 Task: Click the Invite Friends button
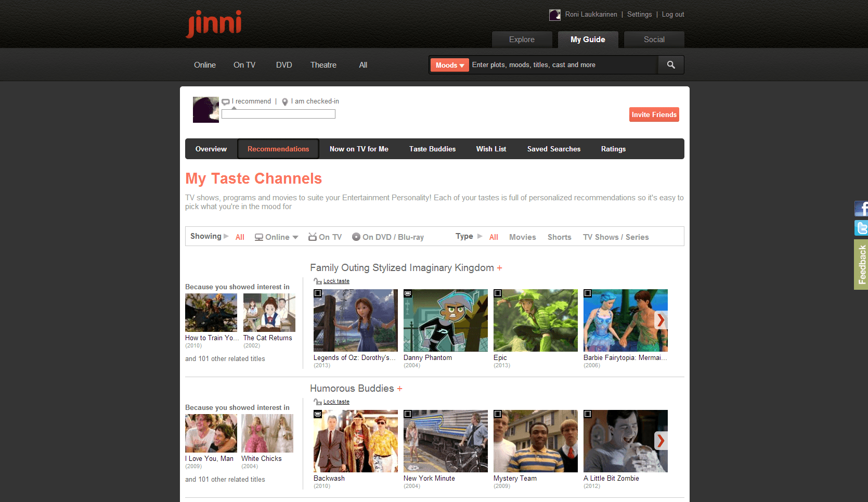[x=654, y=114]
